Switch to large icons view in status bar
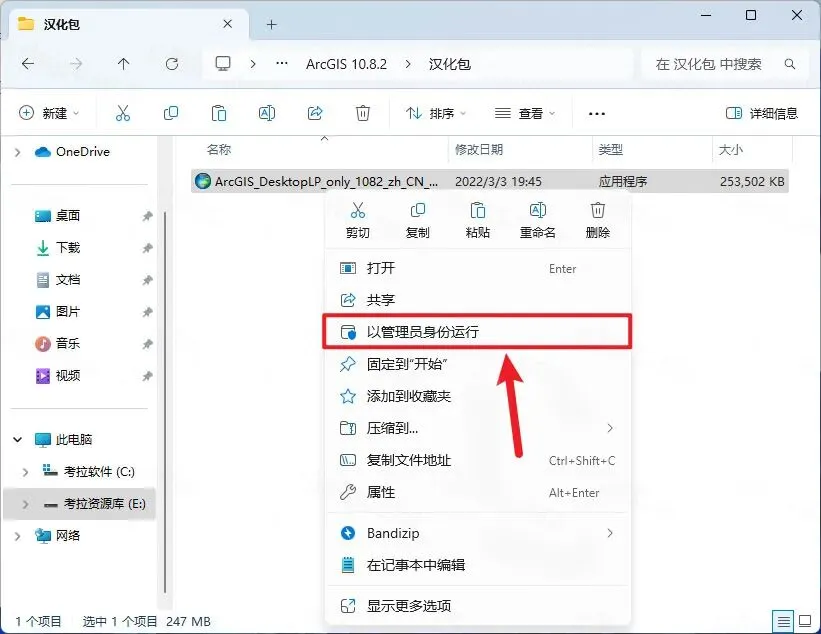821x634 pixels. (x=805, y=621)
